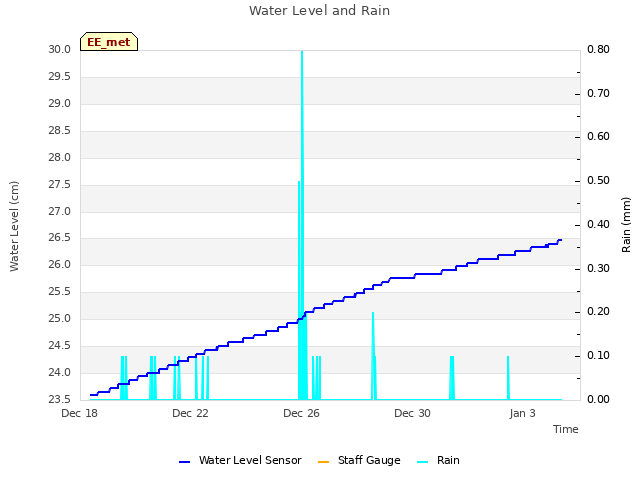This screenshot has width=640, height=480.
Task: Click the 0.80 rain axis tick label
Action: point(598,49)
